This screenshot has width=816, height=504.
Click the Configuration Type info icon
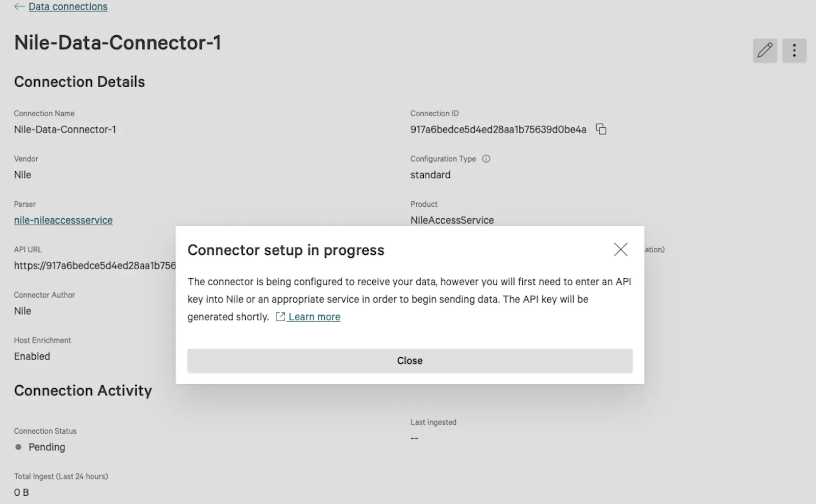tap(486, 158)
